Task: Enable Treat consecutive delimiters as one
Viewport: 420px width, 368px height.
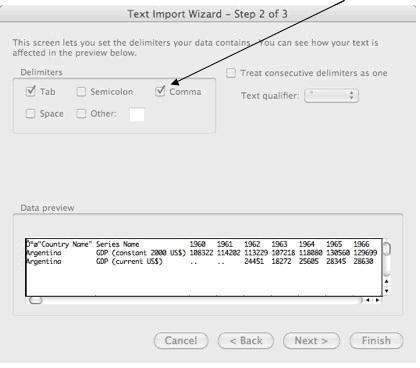Action: [231, 73]
